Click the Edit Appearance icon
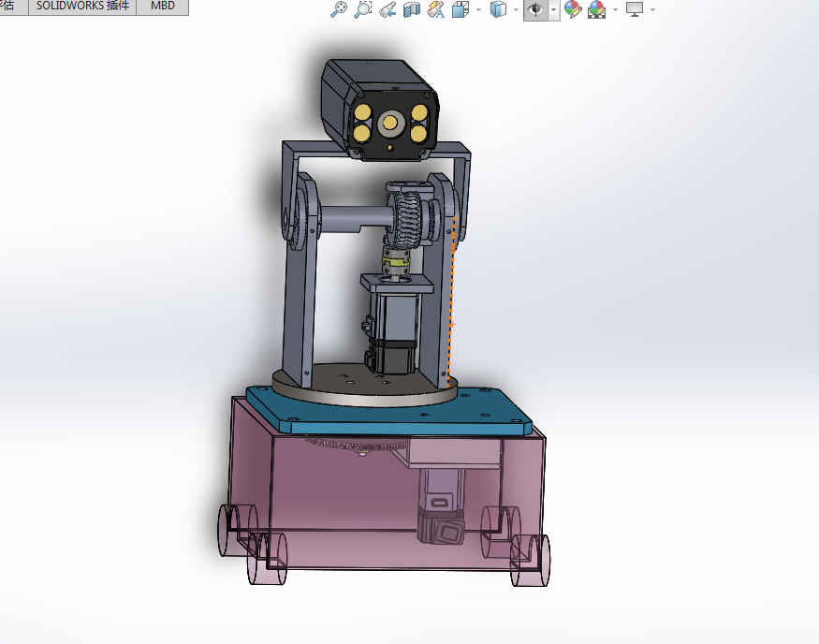 pos(573,9)
